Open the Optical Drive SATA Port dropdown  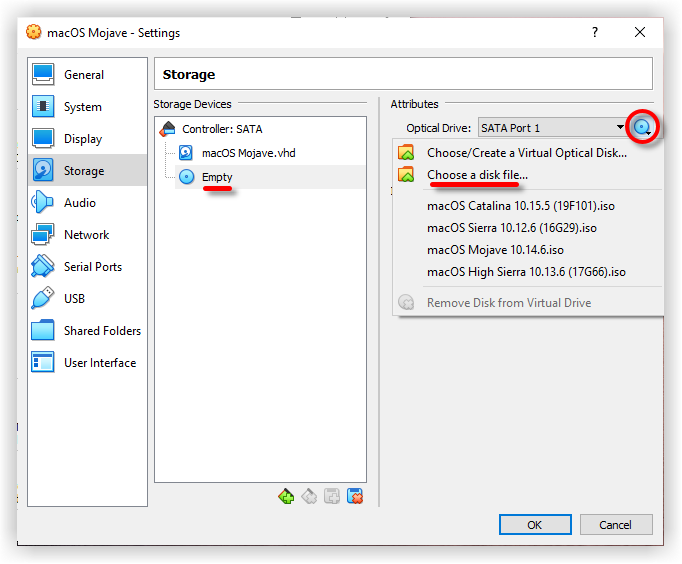[553, 128]
